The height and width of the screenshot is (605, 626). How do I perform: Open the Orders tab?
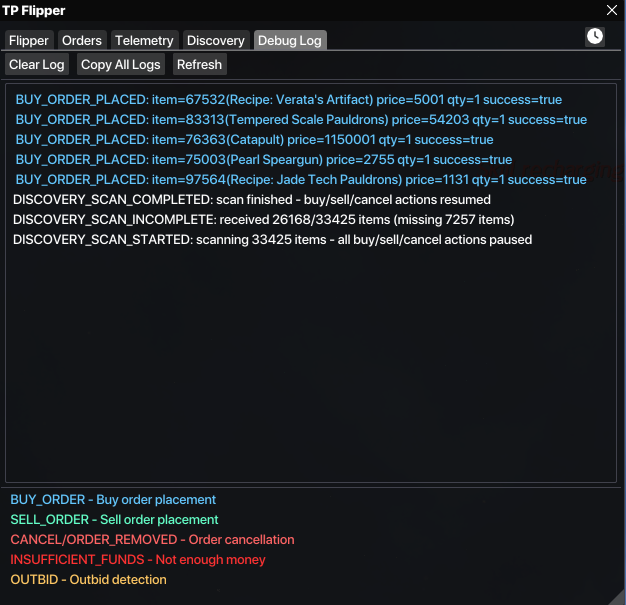82,41
